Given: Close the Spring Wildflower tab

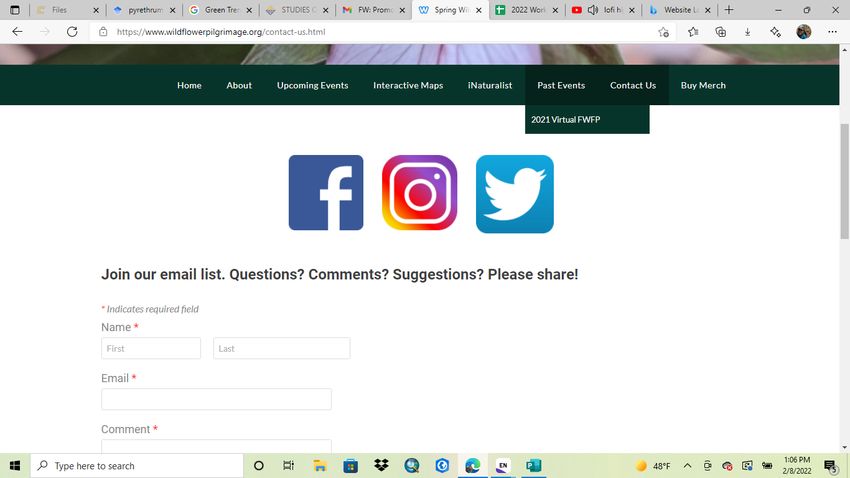Looking at the screenshot, I should pyautogui.click(x=479, y=10).
